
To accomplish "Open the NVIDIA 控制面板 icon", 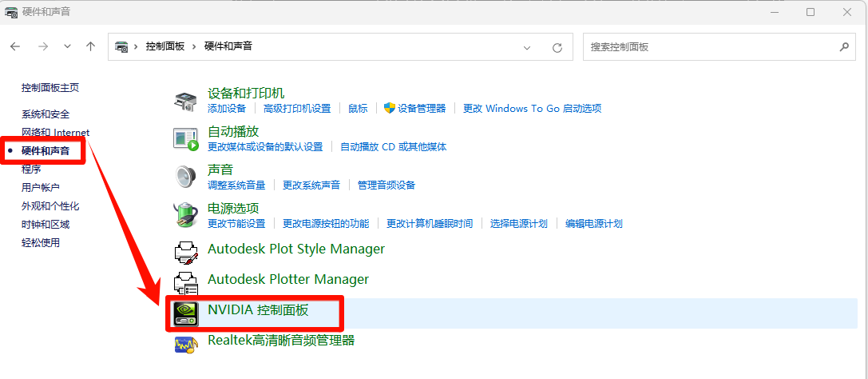I will tap(185, 313).
